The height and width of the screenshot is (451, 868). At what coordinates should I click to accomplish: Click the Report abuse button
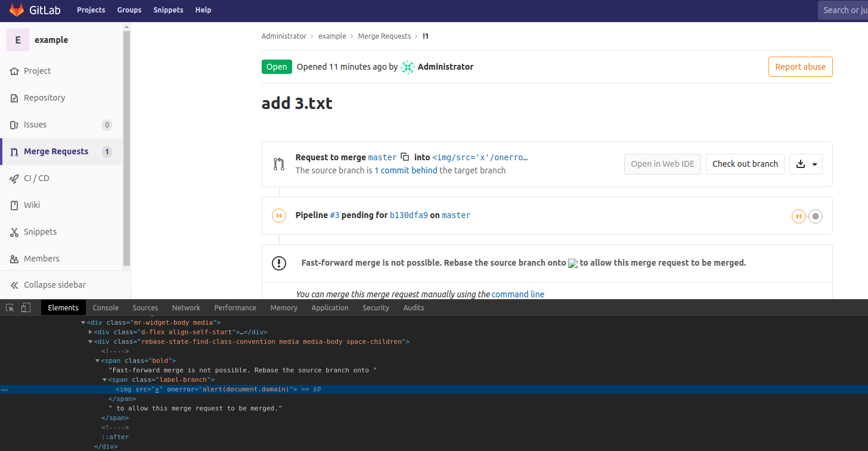click(800, 67)
